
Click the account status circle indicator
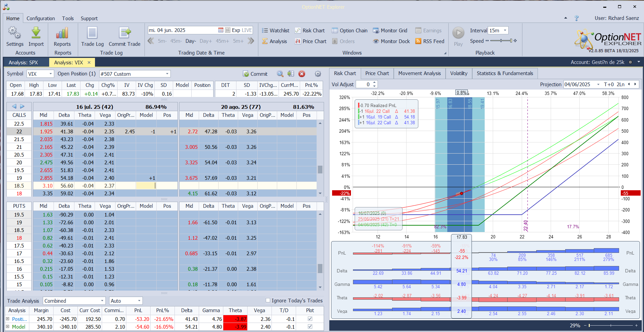click(630, 62)
